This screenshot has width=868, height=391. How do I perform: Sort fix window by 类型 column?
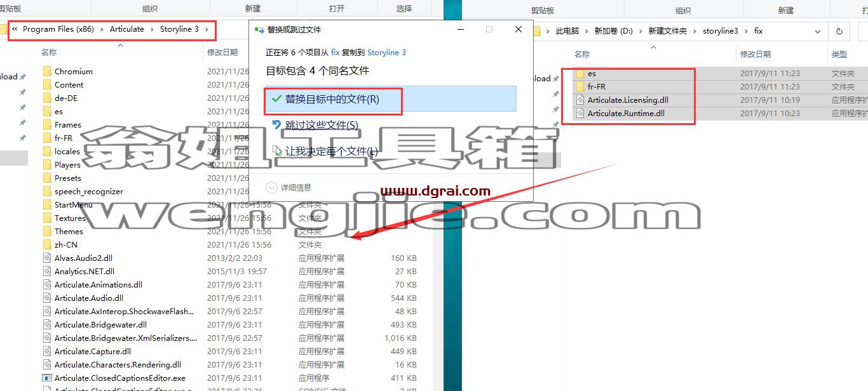(839, 55)
